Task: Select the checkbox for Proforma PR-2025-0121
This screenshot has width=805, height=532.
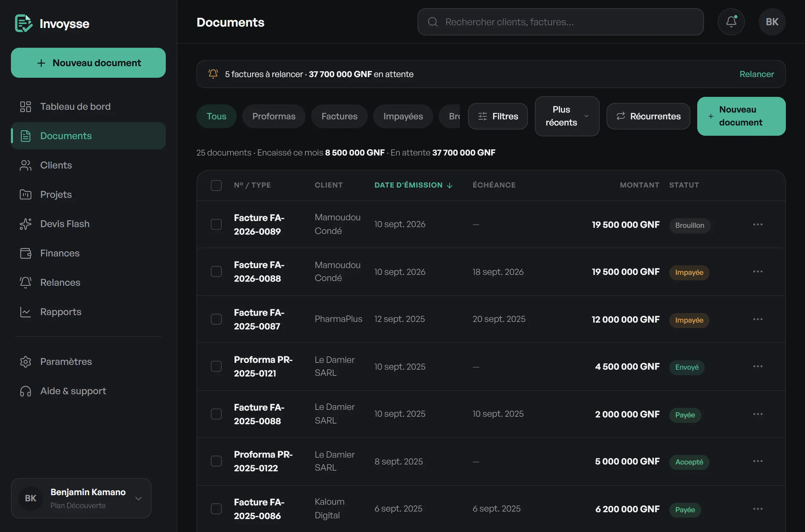Action: click(216, 366)
